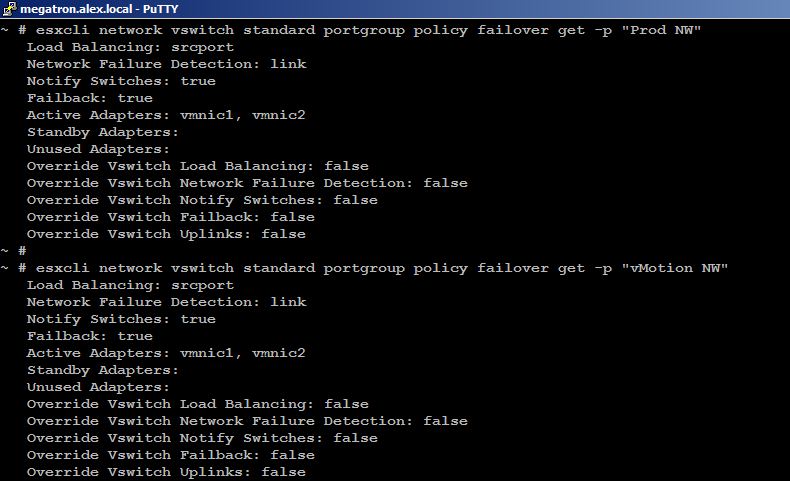The height and width of the screenshot is (481, 790).
Task: Click "Override Vswitch Network Failure Detection" under vMotion NW
Action: (x=247, y=421)
